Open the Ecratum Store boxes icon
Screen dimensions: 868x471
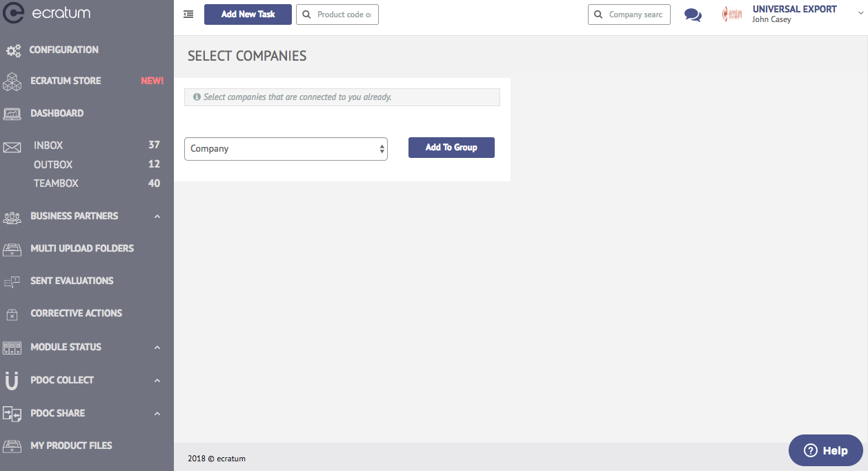[12, 81]
